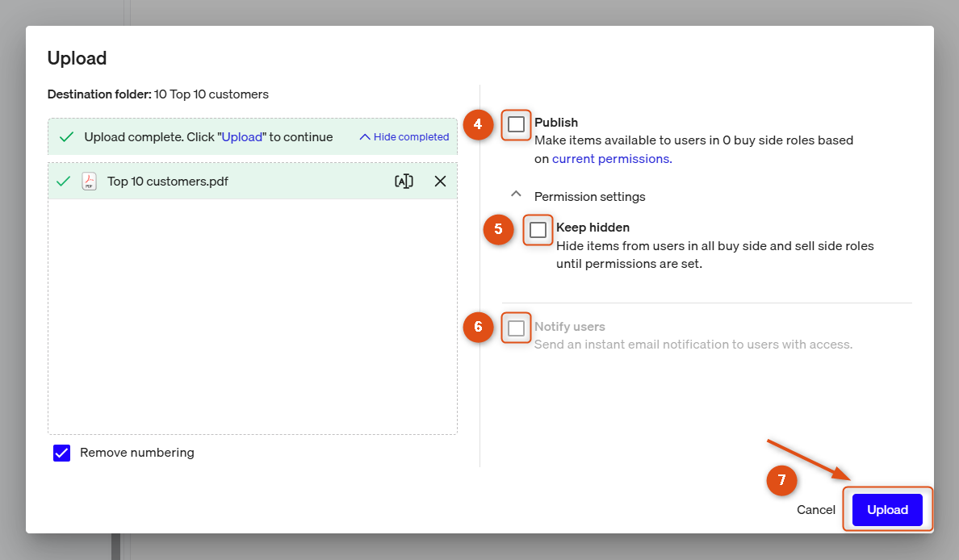Viewport: 959px width, 560px height.
Task: Collapse the Permission settings section
Action: 516,194
